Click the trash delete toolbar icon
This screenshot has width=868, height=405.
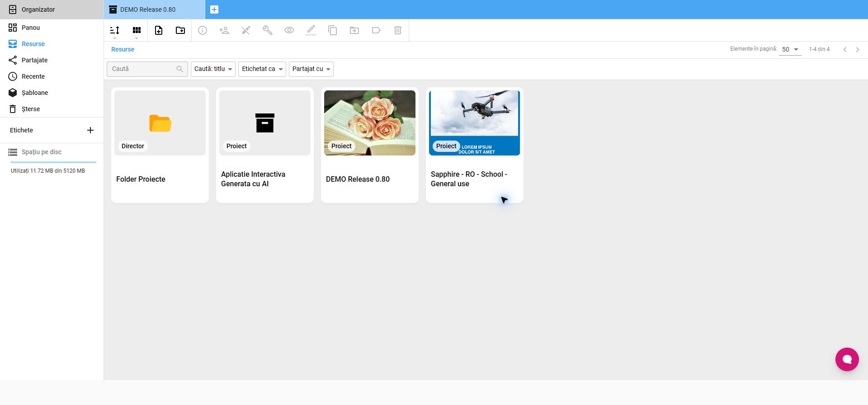point(398,30)
